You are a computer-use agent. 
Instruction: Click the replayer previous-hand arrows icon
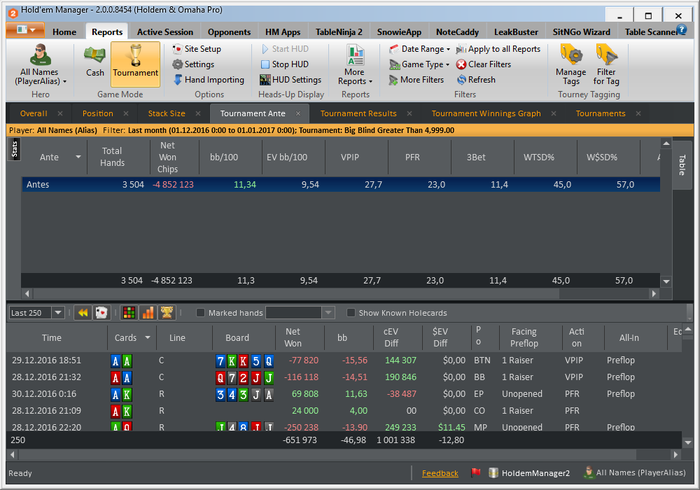tap(83, 313)
